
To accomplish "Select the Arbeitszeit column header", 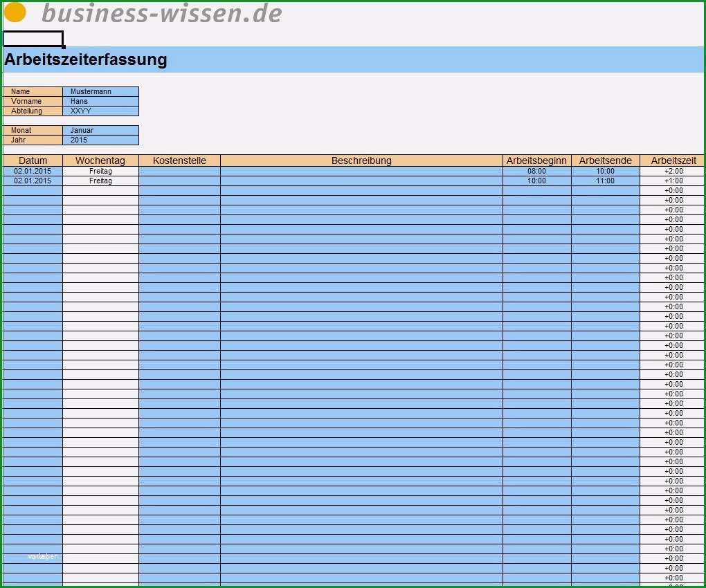I will coord(673,160).
